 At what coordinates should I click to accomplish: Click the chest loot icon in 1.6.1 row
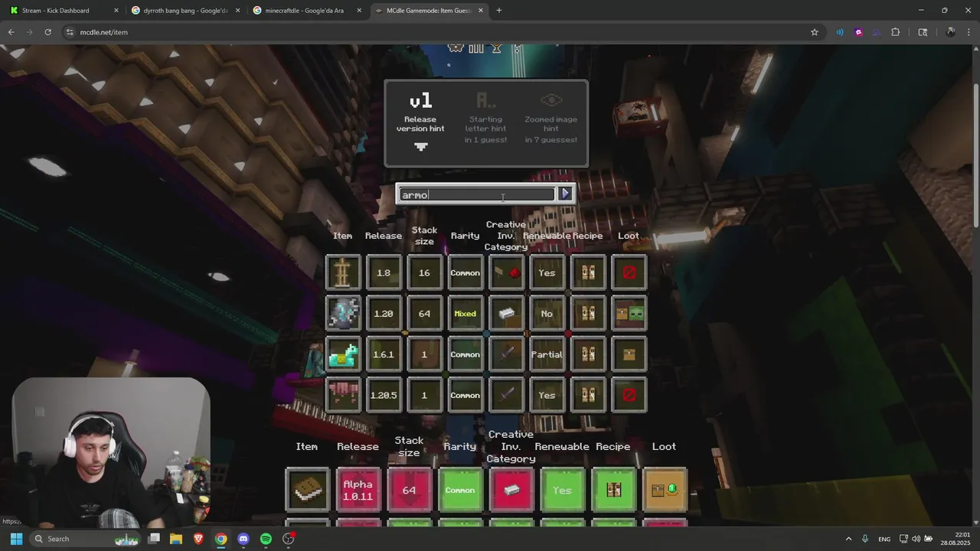[629, 354]
